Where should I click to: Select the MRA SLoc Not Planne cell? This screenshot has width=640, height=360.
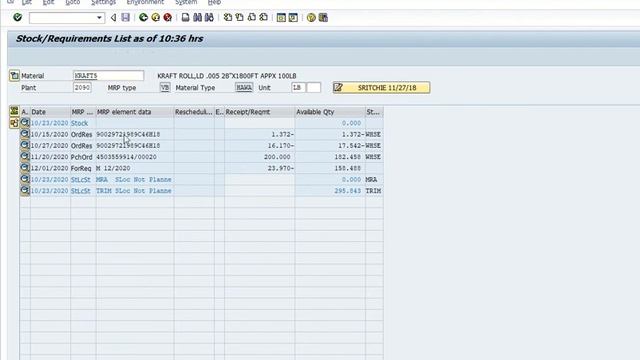(x=134, y=180)
